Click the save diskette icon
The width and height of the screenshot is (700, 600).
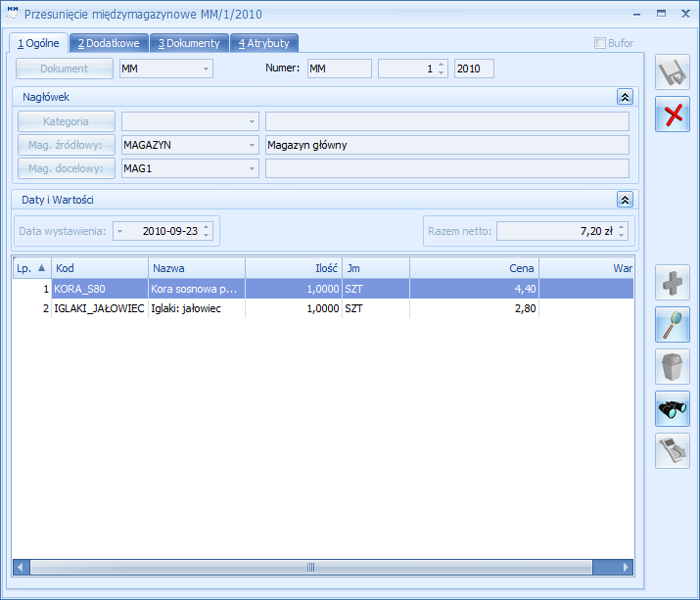tap(673, 72)
